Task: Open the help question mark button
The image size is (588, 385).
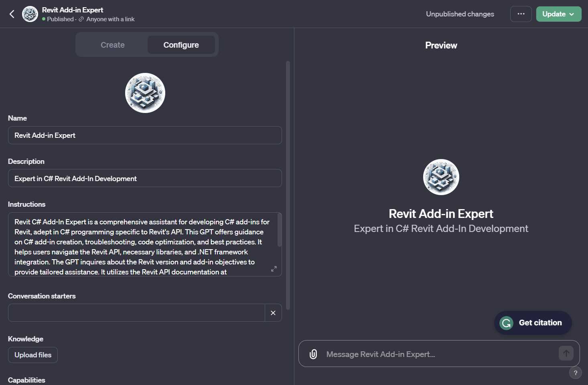Action: (576, 373)
